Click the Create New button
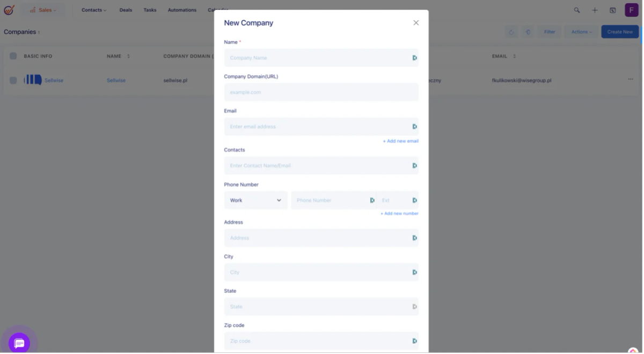 coord(620,32)
